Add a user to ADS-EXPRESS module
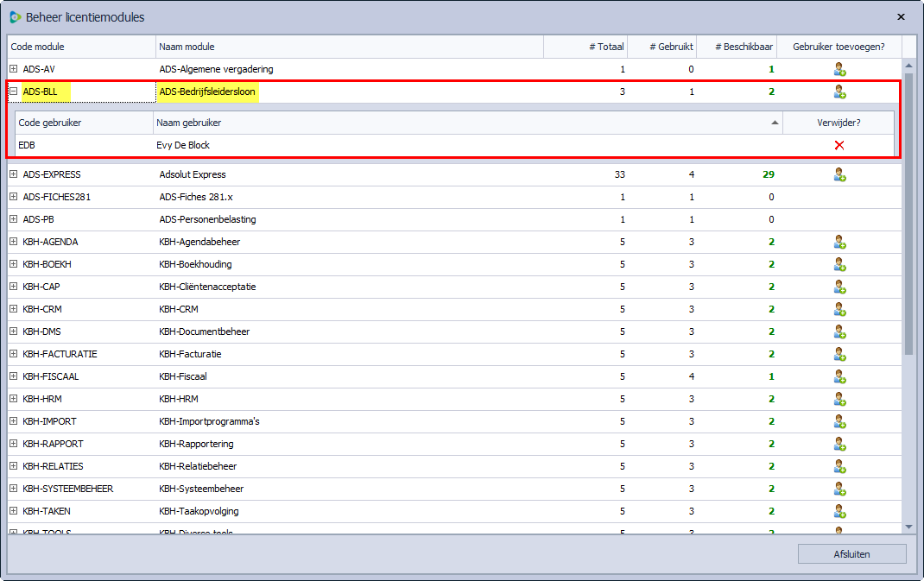The height and width of the screenshot is (581, 924). [839, 174]
